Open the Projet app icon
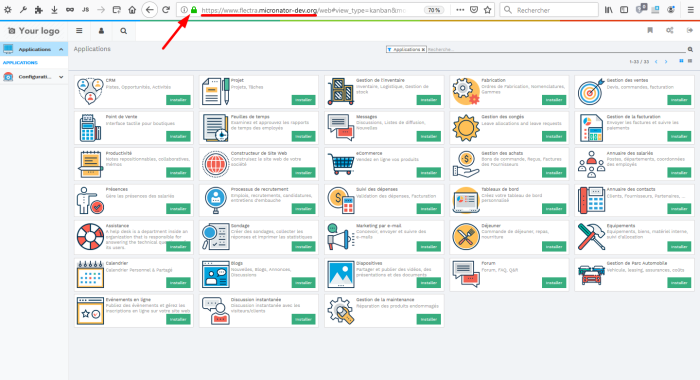The image size is (700, 380). (x=216, y=91)
